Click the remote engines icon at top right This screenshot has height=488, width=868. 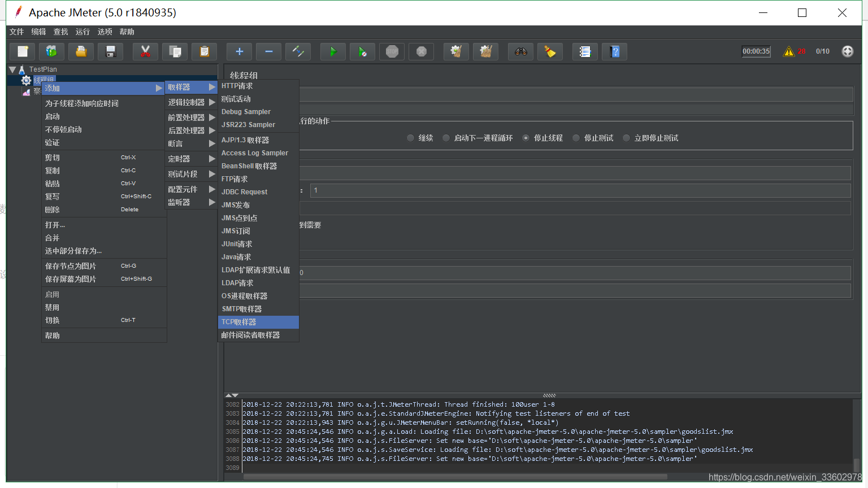click(848, 51)
